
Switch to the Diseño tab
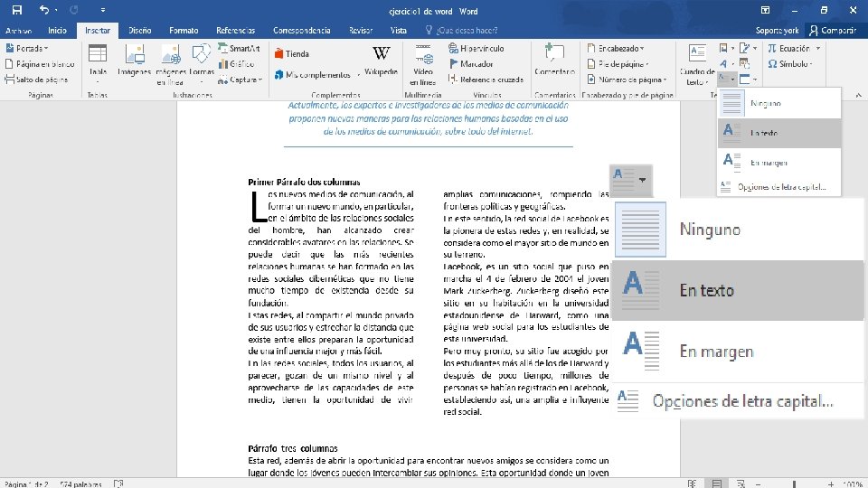[x=139, y=31]
